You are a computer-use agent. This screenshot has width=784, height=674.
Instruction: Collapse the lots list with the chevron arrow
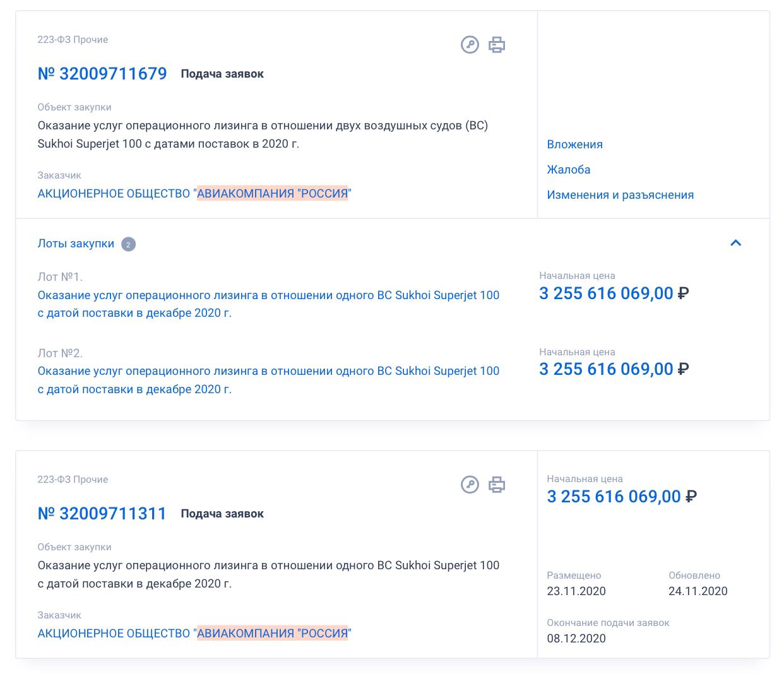[736, 243]
